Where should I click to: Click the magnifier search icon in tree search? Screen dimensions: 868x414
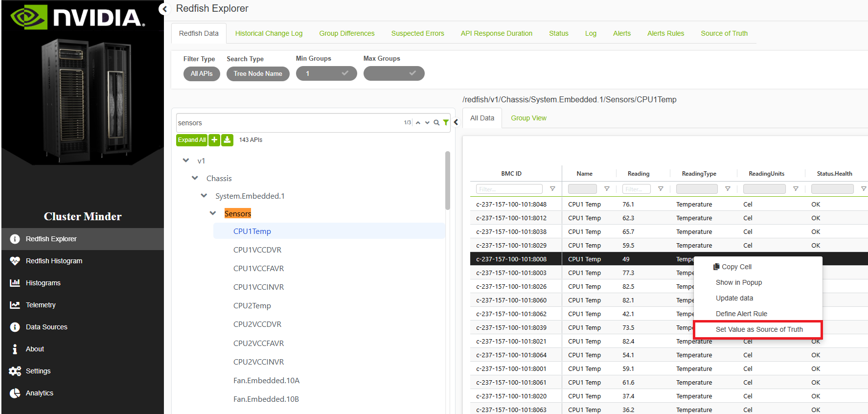tap(436, 123)
